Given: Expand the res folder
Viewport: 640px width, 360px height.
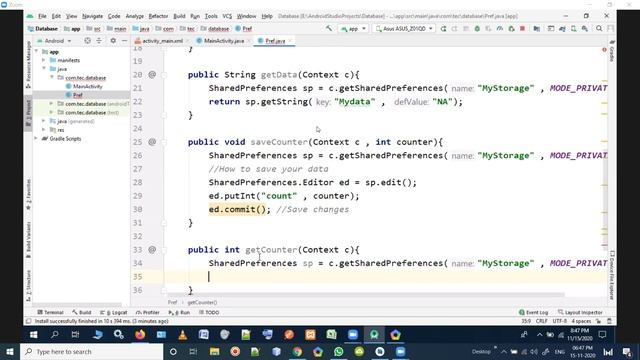Looking at the screenshot, I should 44,129.
